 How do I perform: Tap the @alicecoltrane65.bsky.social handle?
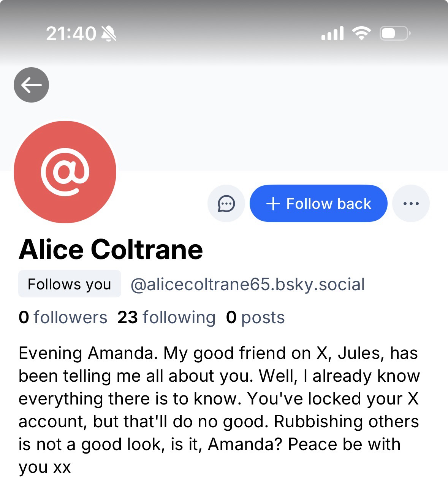pos(247,284)
